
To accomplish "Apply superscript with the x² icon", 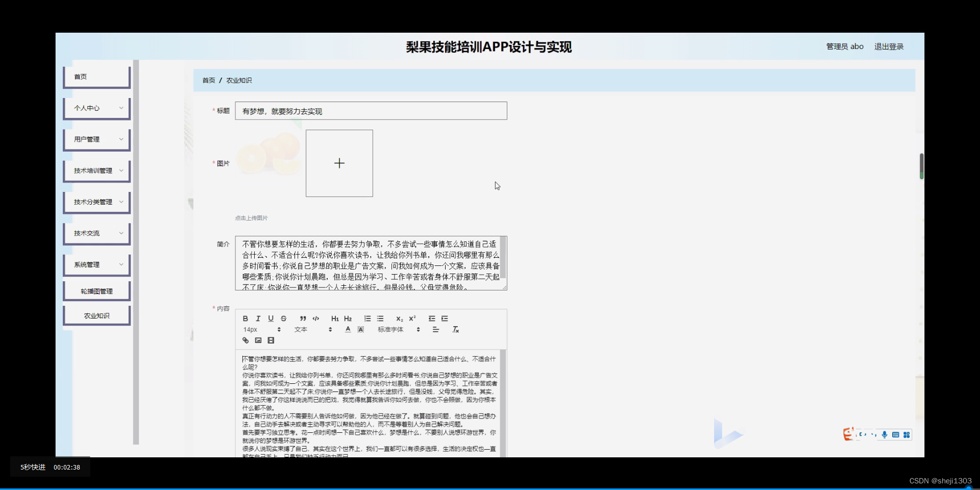I will (x=412, y=318).
